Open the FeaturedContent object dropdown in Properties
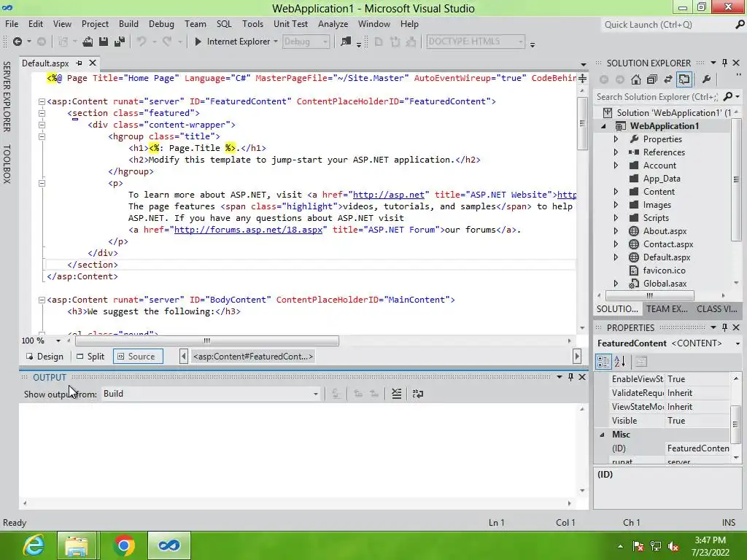747x560 pixels. [x=738, y=343]
